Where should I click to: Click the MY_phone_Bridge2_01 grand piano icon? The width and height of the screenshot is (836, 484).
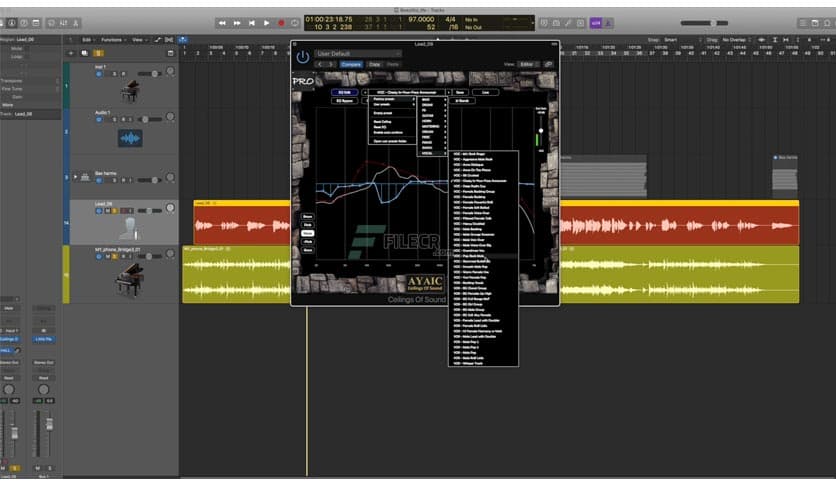130,280
